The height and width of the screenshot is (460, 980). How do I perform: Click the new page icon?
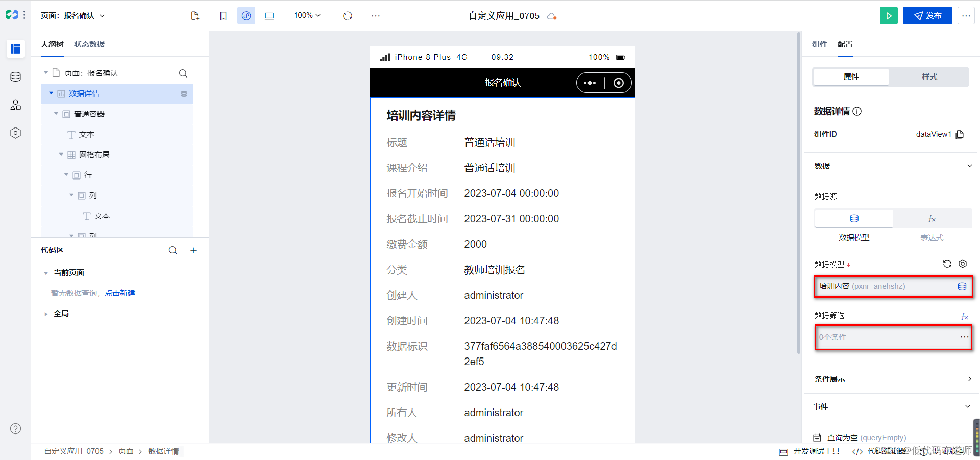click(x=195, y=16)
